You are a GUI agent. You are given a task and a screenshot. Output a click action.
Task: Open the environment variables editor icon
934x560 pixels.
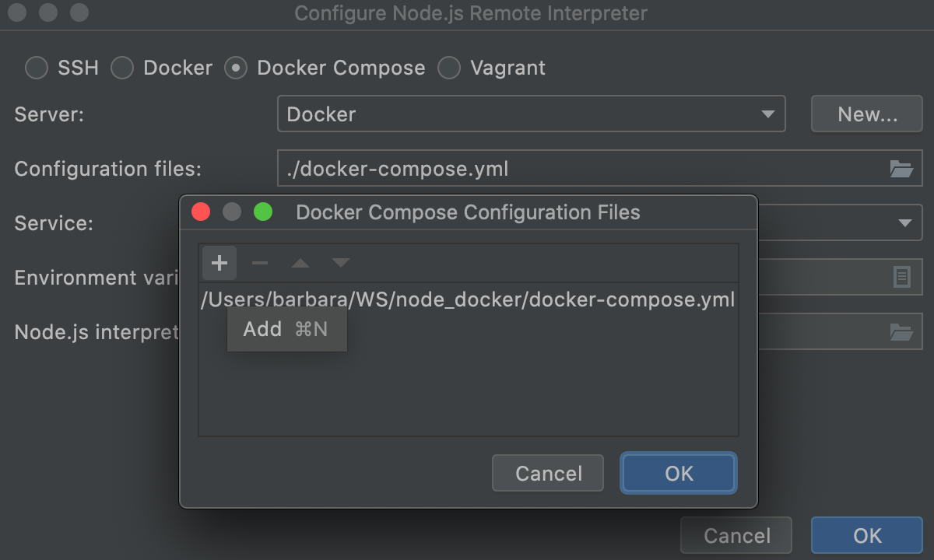[901, 277]
